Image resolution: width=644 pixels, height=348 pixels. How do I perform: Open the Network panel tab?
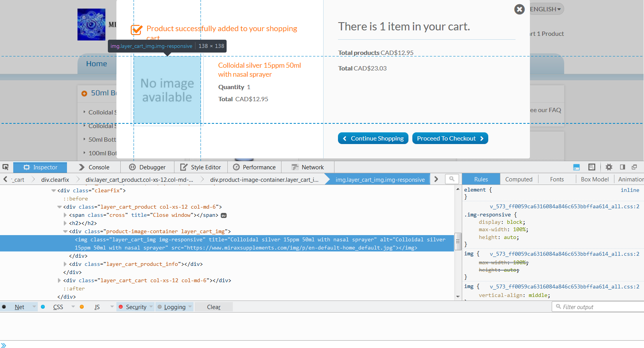(308, 167)
